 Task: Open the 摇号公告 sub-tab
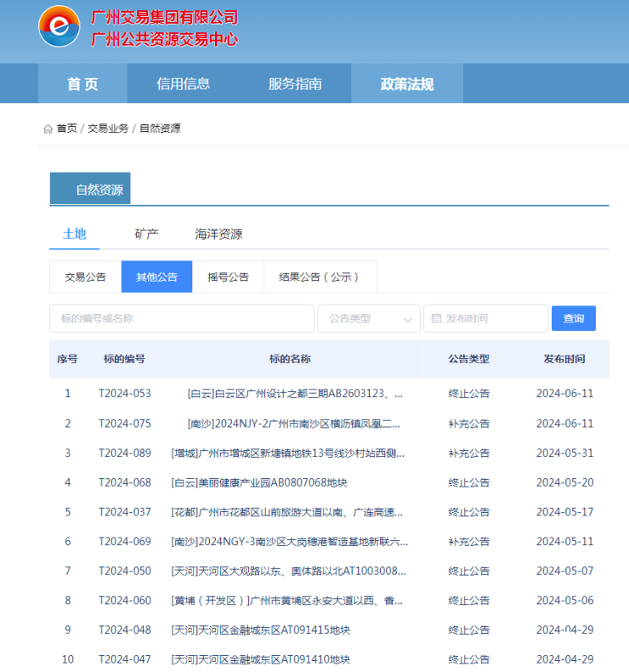pyautogui.click(x=228, y=276)
